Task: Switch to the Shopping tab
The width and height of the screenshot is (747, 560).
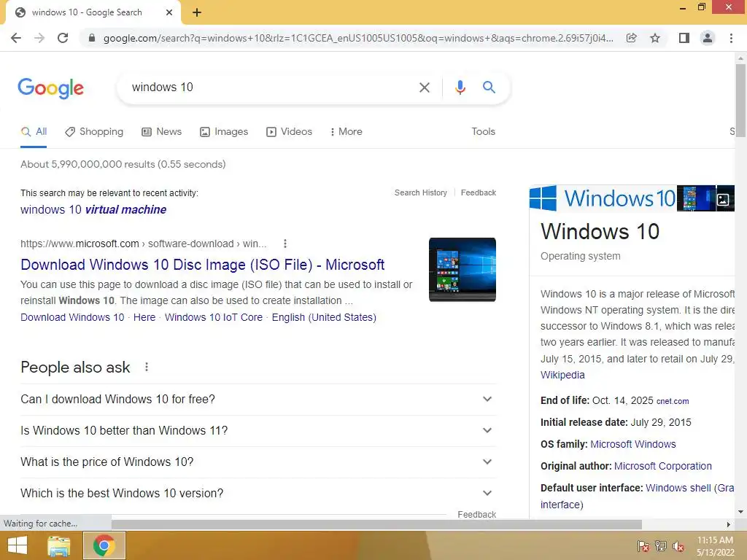Action: click(x=94, y=131)
